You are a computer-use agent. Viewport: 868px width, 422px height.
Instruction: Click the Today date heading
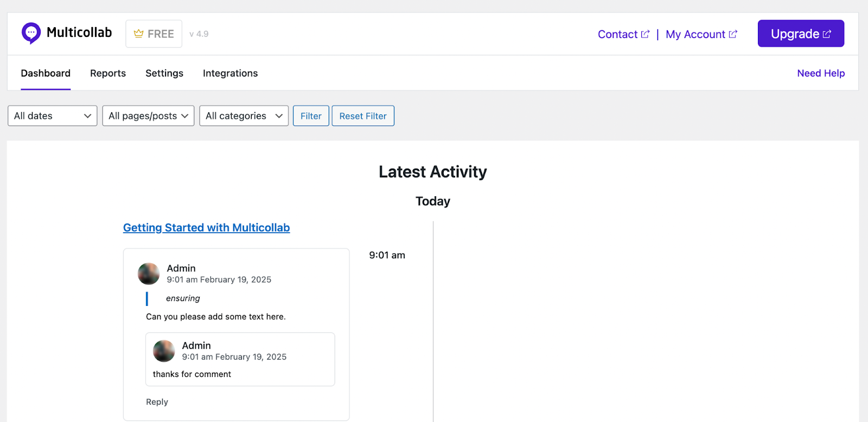(433, 201)
